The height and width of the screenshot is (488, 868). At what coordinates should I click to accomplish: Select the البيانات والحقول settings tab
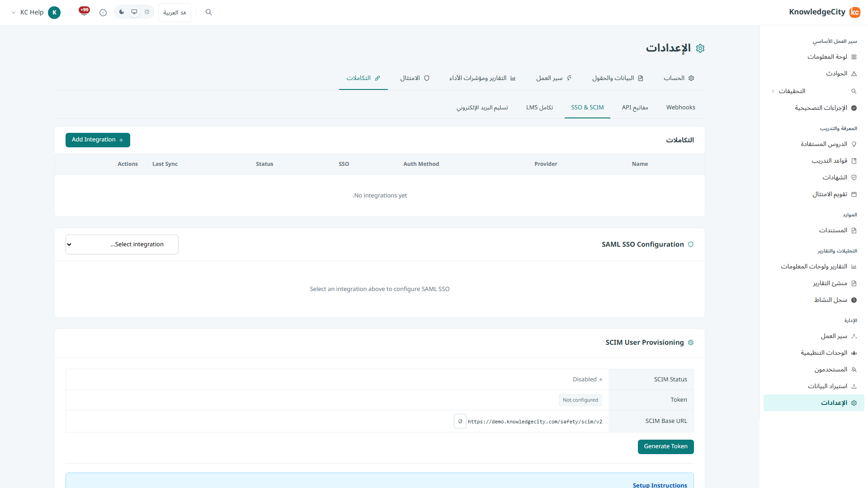(x=618, y=78)
